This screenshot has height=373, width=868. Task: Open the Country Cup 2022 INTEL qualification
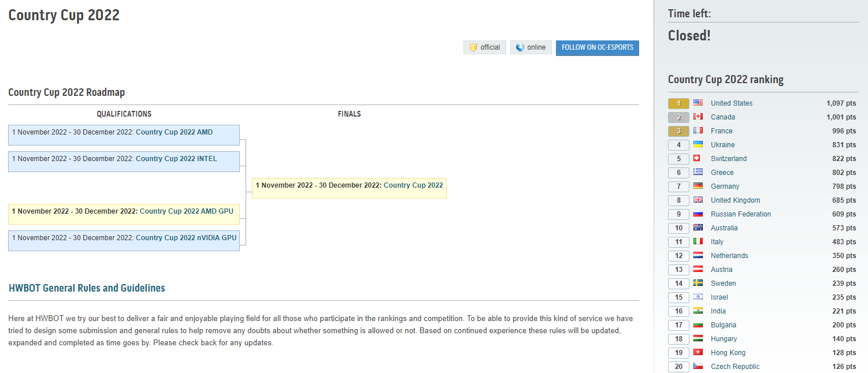(176, 159)
